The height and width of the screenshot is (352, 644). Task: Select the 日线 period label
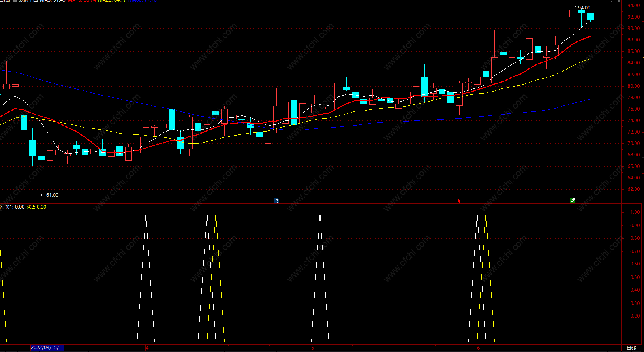click(631, 348)
